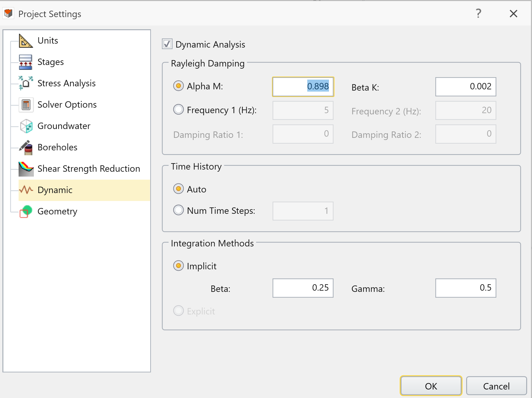
Task: Click the Time History group label
Action: [x=196, y=167]
